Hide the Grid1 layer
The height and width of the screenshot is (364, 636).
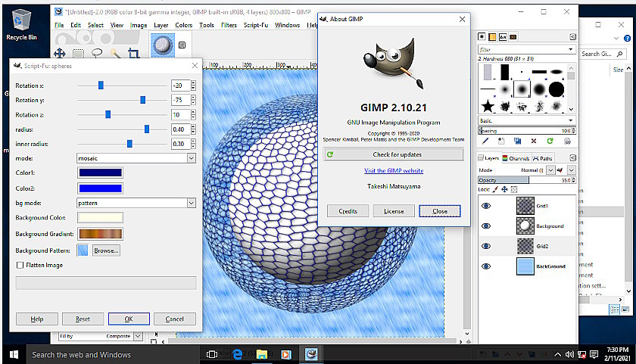click(x=486, y=205)
